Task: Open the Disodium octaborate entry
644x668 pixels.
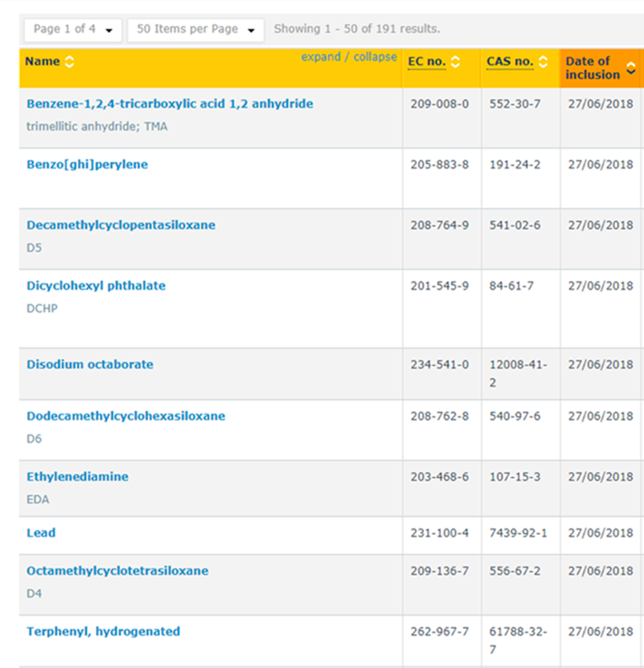Action: 90,365
